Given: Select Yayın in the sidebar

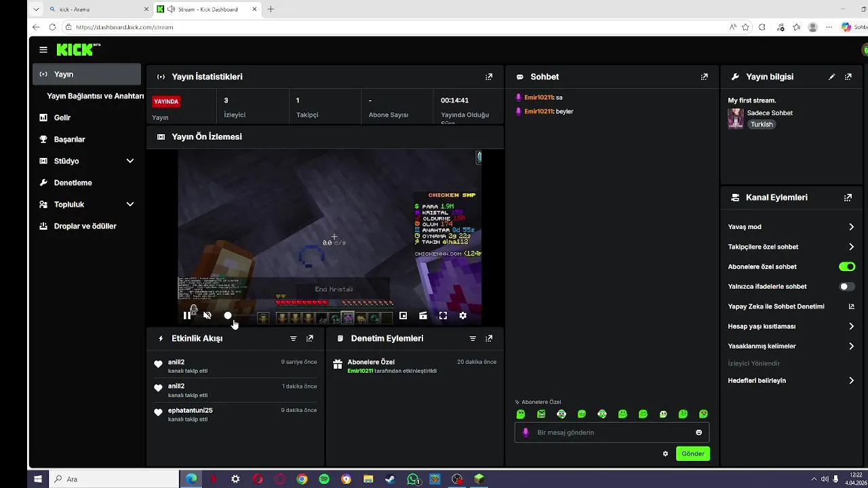Looking at the screenshot, I should [x=87, y=75].
